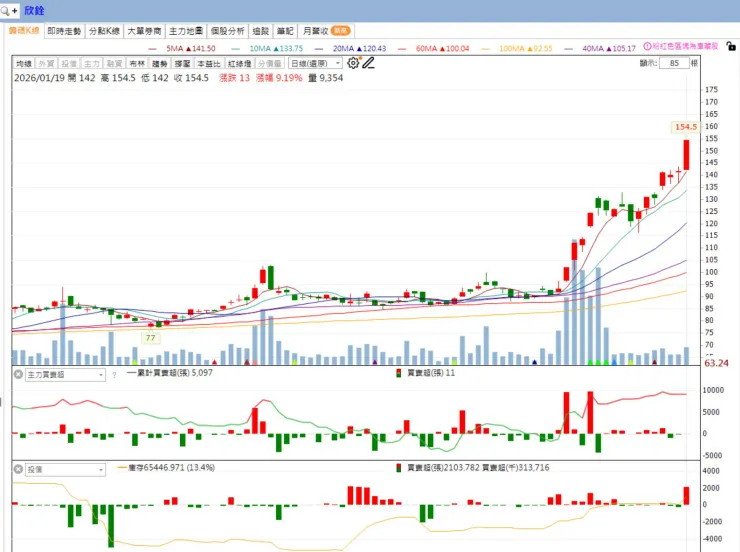Click the latest red 投信 buy bar
This screenshot has height=552, width=740.
(686, 496)
